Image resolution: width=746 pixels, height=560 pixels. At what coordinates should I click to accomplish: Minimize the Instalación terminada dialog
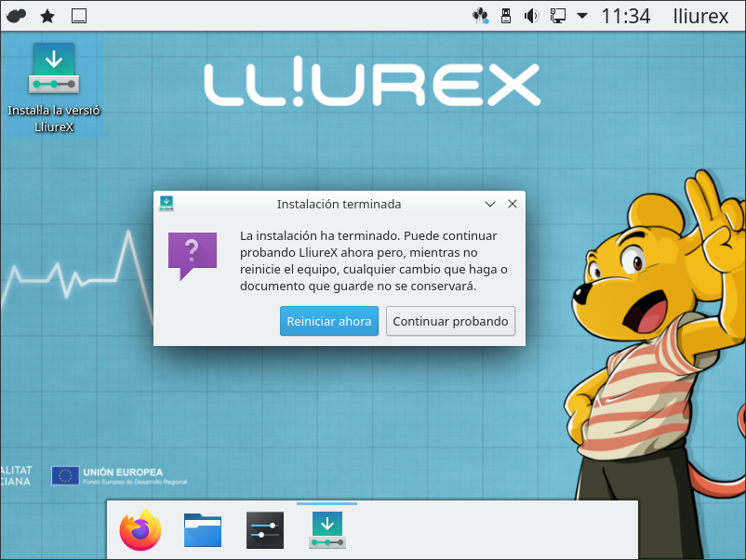pos(490,204)
